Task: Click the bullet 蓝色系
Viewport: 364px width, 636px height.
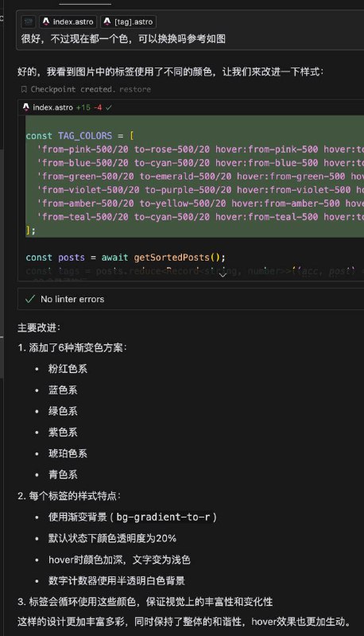Action: coord(63,390)
